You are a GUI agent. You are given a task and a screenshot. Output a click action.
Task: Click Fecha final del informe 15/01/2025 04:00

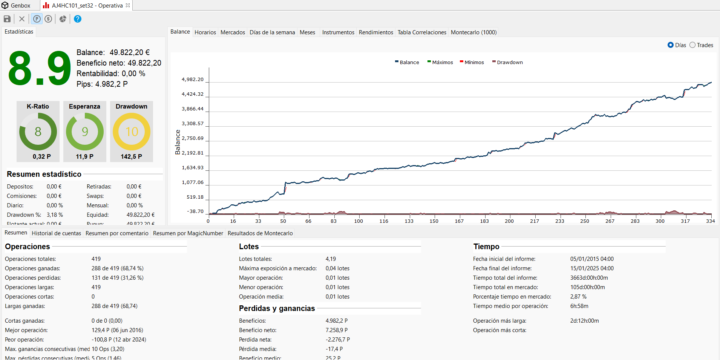pos(592,268)
